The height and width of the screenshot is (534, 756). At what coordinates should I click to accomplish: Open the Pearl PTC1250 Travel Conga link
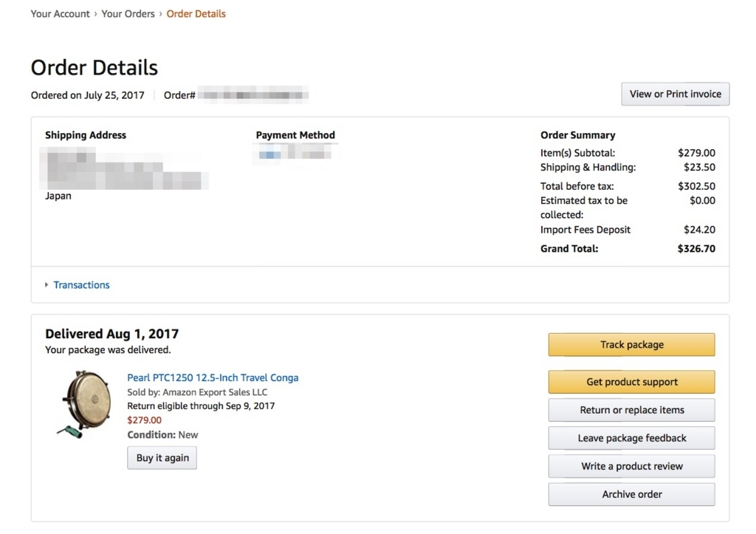tap(213, 377)
